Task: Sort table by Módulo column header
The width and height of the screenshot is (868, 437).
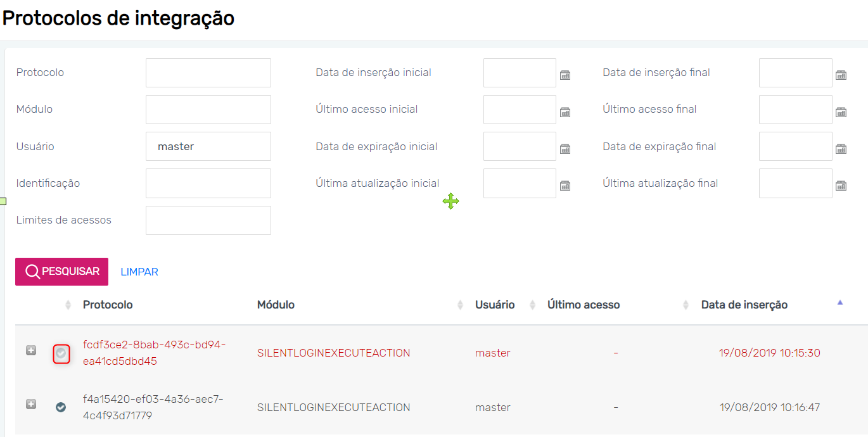Action: 276,305
